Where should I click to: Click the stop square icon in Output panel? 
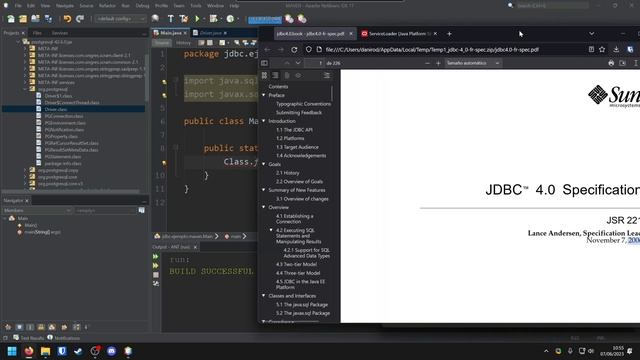click(156, 275)
